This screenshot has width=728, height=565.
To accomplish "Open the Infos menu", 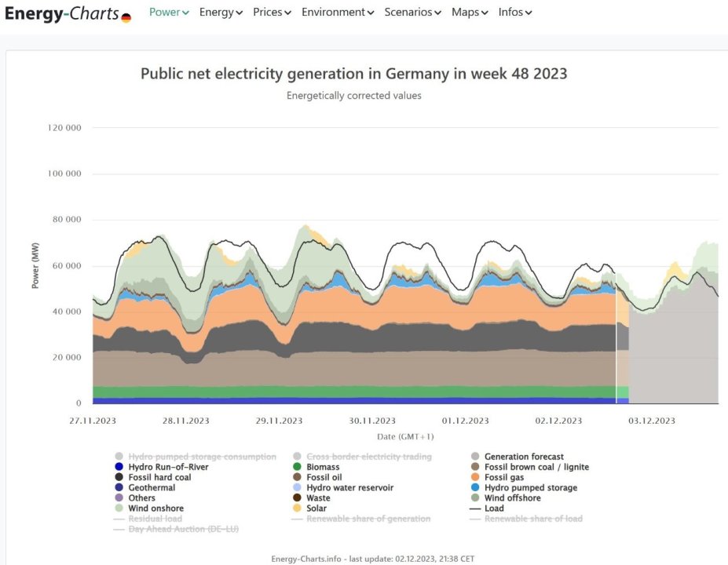I will coord(515,13).
